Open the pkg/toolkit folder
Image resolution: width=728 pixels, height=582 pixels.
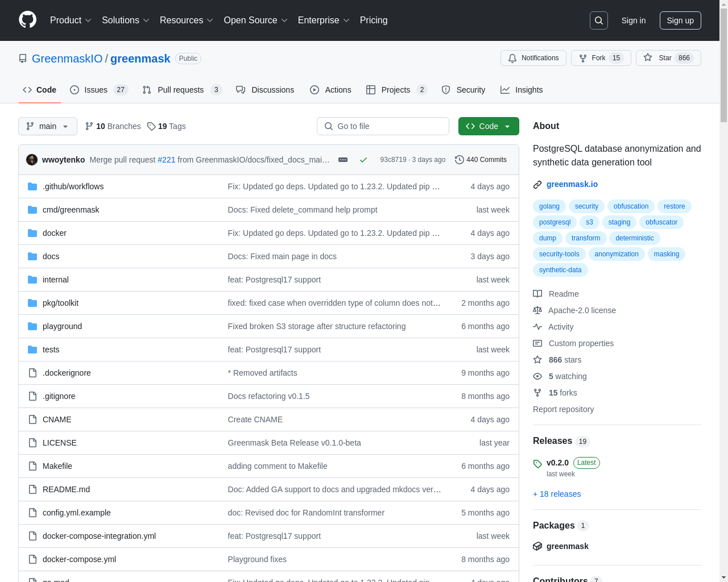tap(60, 303)
